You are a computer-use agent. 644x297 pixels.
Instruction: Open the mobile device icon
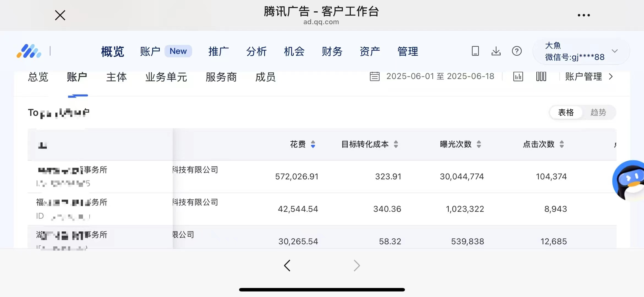coord(475,51)
